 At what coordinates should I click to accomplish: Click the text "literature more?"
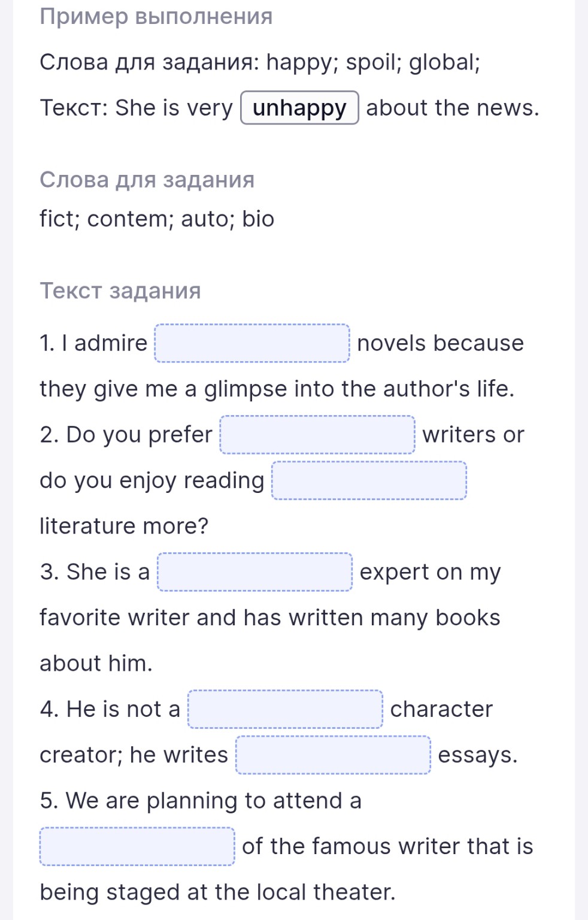[124, 526]
